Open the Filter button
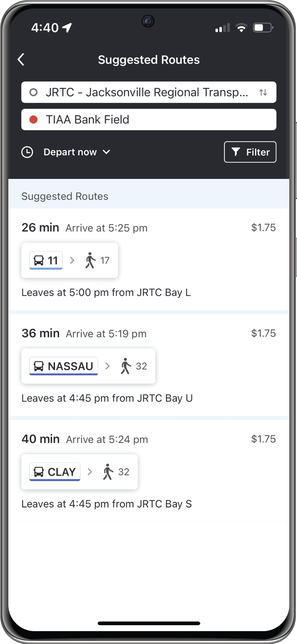This screenshot has height=644, width=297. [250, 152]
